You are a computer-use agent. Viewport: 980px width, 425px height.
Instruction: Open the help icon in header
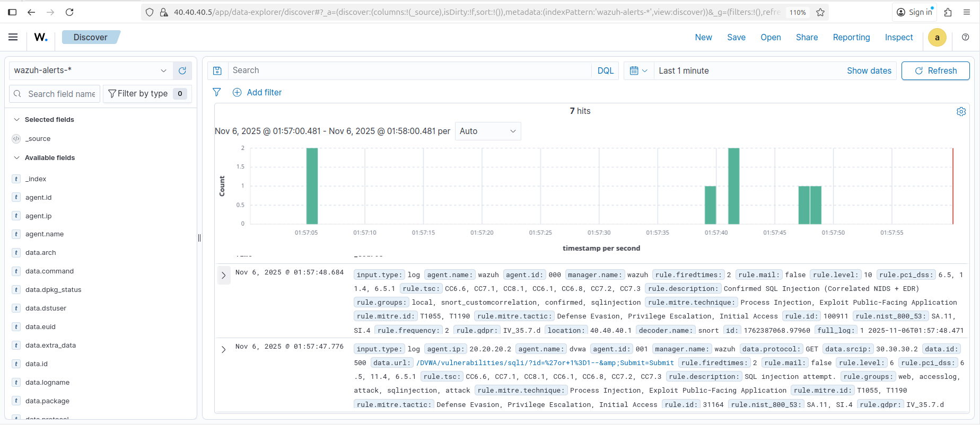coord(965,37)
